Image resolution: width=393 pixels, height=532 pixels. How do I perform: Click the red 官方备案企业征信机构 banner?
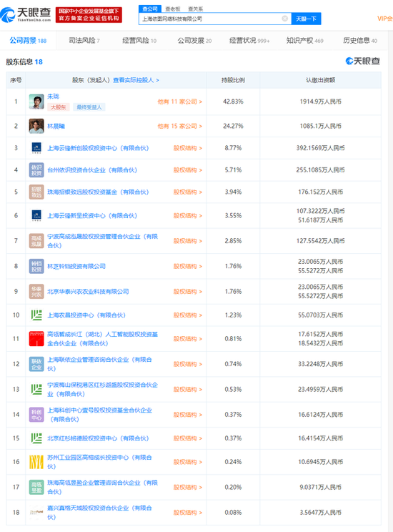pos(89,15)
